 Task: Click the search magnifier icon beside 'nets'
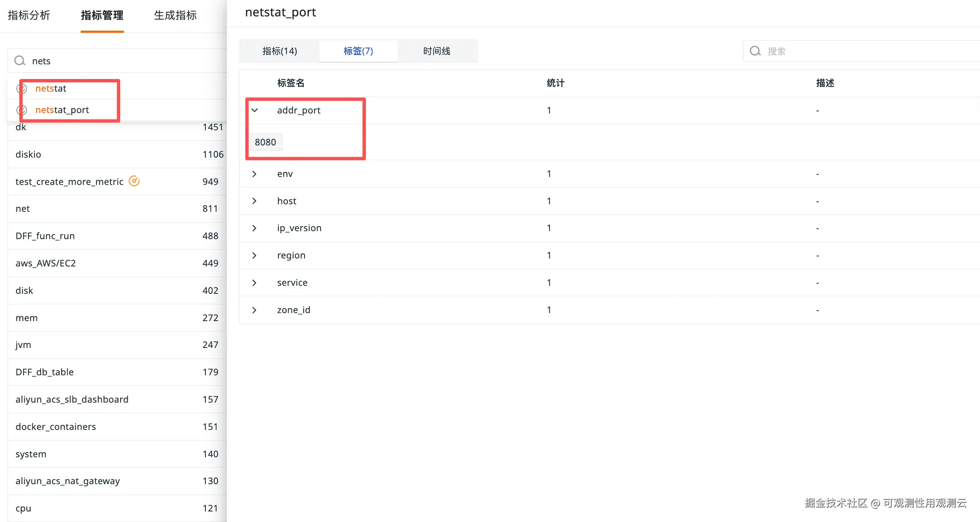(x=20, y=61)
